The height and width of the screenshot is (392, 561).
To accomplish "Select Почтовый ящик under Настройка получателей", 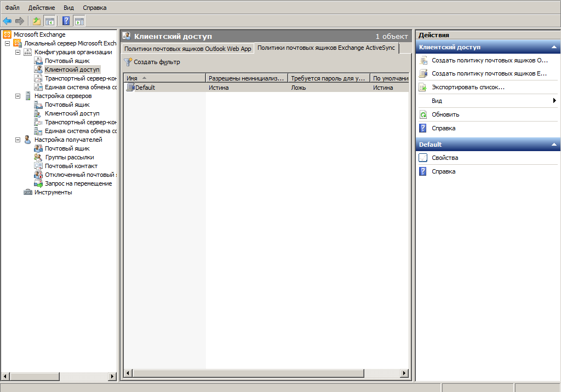I will (67, 148).
